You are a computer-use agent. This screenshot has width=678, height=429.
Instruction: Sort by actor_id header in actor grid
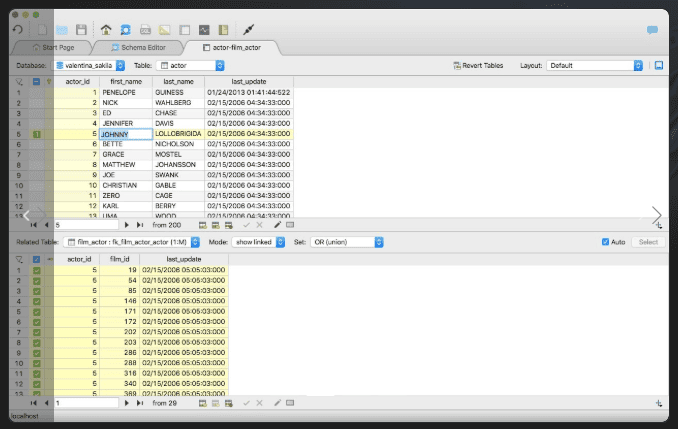tap(77, 81)
